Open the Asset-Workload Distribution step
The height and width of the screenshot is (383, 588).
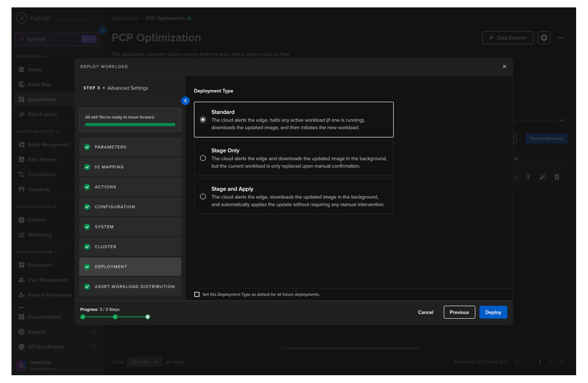[130, 287]
